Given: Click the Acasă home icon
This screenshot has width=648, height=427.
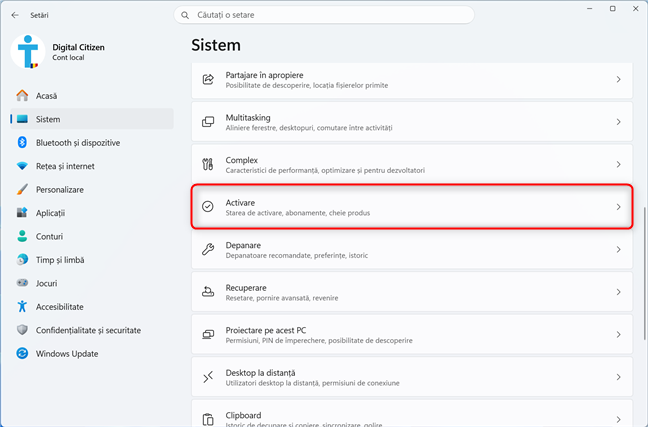Looking at the screenshot, I should [x=22, y=96].
